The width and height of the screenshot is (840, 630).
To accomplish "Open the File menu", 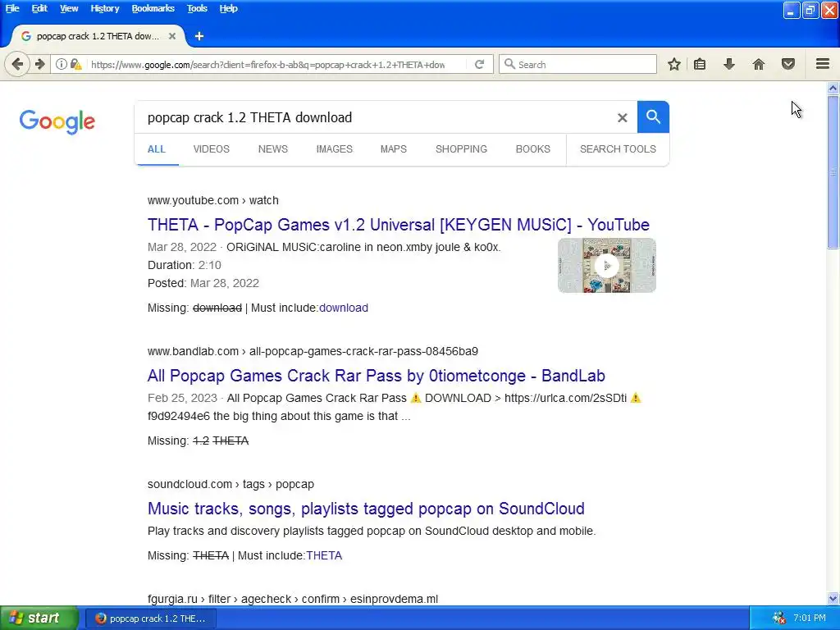I will click(12, 8).
